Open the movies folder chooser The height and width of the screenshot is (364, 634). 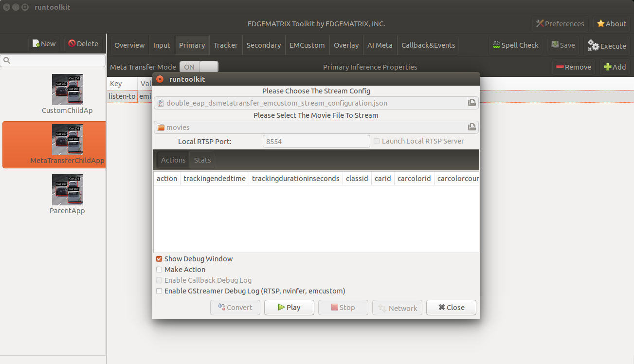point(316,127)
